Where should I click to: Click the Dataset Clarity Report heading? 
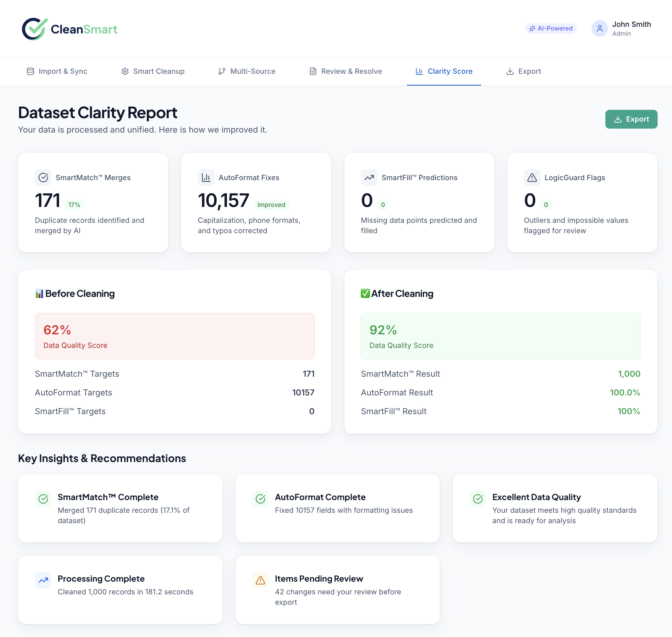pyautogui.click(x=97, y=112)
